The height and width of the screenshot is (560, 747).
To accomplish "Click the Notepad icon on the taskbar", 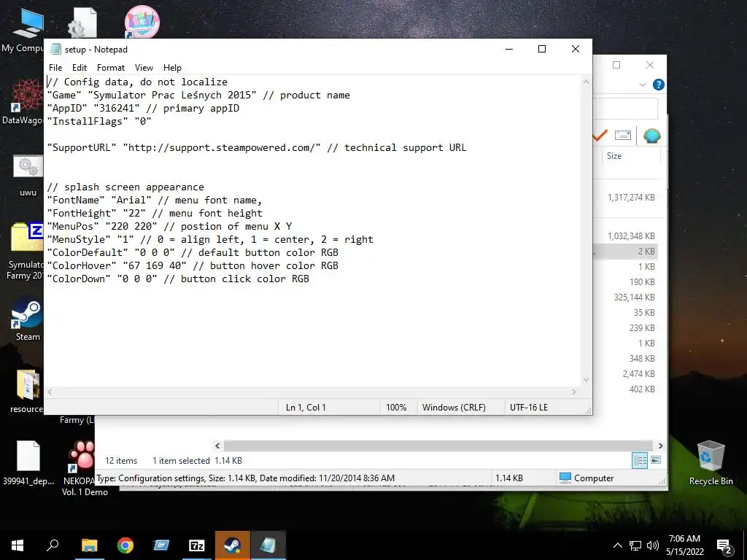I will 268,545.
